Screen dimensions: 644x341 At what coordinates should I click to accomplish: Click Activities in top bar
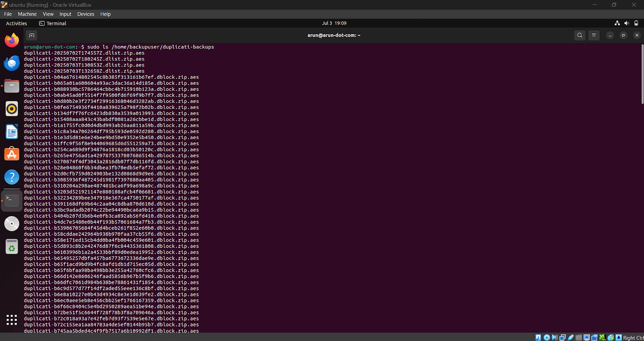pos(17,23)
